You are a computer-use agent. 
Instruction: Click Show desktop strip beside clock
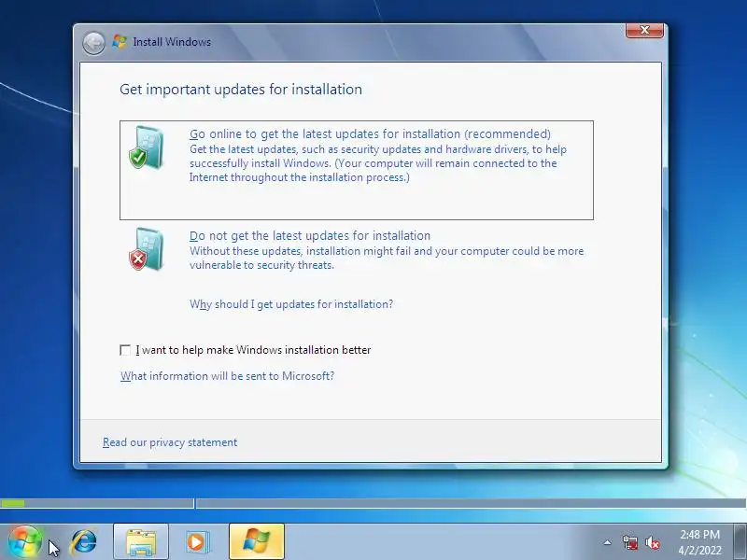tap(740, 541)
